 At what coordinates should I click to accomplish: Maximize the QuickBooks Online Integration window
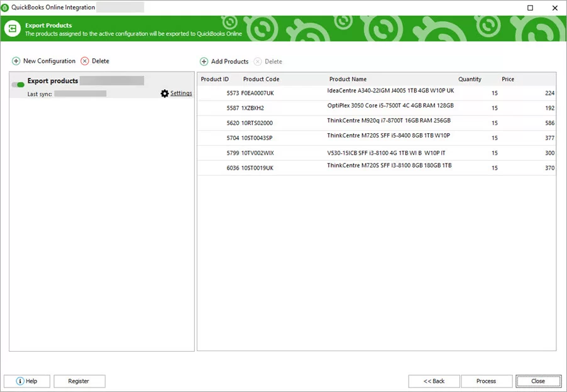pyautogui.click(x=530, y=8)
